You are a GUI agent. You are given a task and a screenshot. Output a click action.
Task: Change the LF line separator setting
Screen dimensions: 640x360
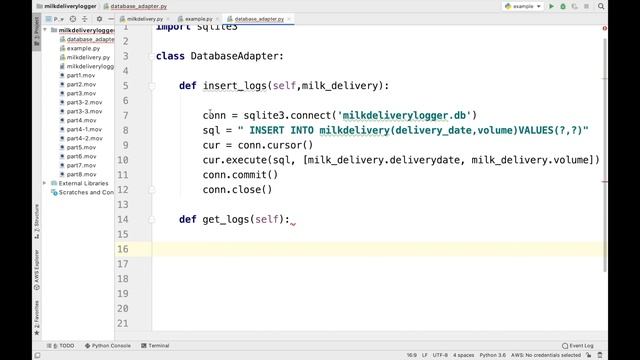[x=424, y=356]
